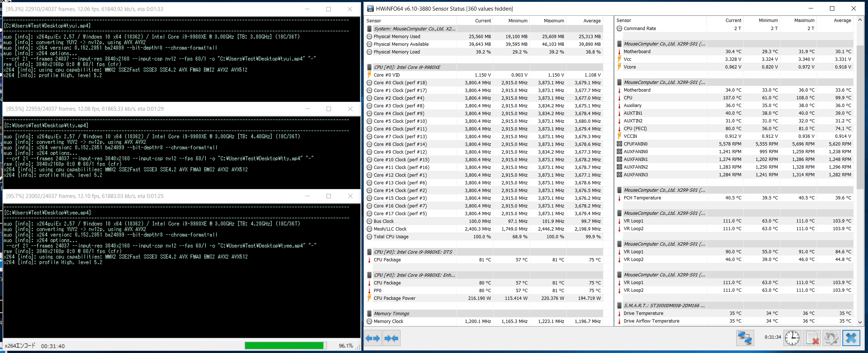Screen dimensions: 868x353
Task: Click the logging sheet icon with red X
Action: click(812, 338)
